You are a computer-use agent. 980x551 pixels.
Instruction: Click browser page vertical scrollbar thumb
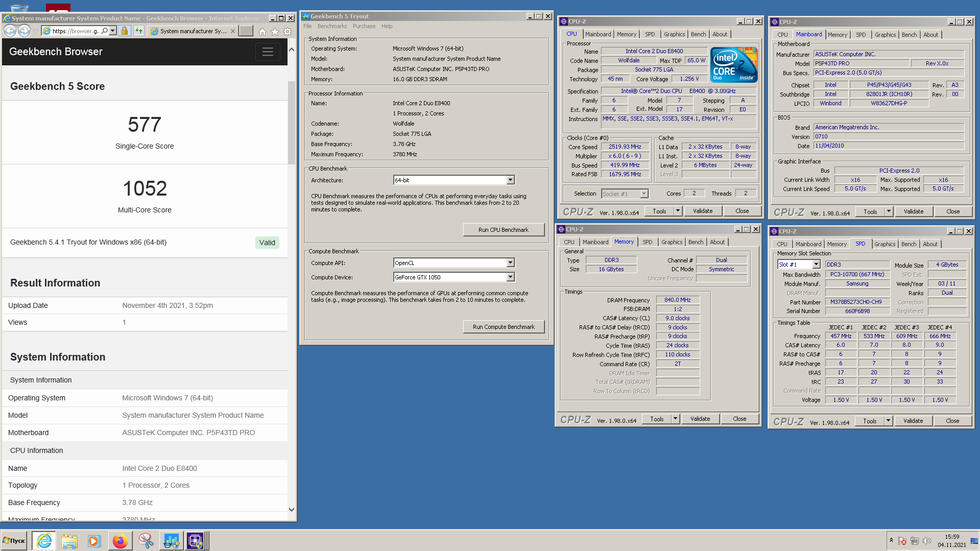pyautogui.click(x=292, y=123)
